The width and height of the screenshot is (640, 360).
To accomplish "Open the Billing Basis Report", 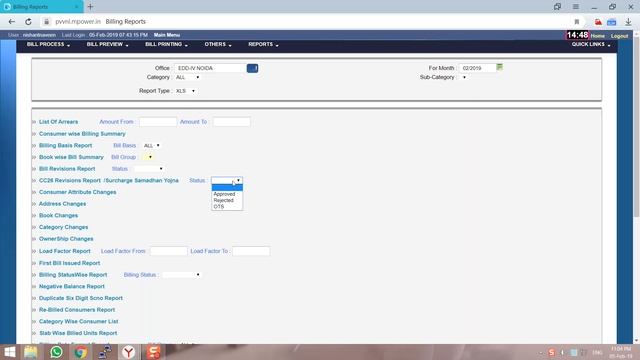I will coord(65,145).
